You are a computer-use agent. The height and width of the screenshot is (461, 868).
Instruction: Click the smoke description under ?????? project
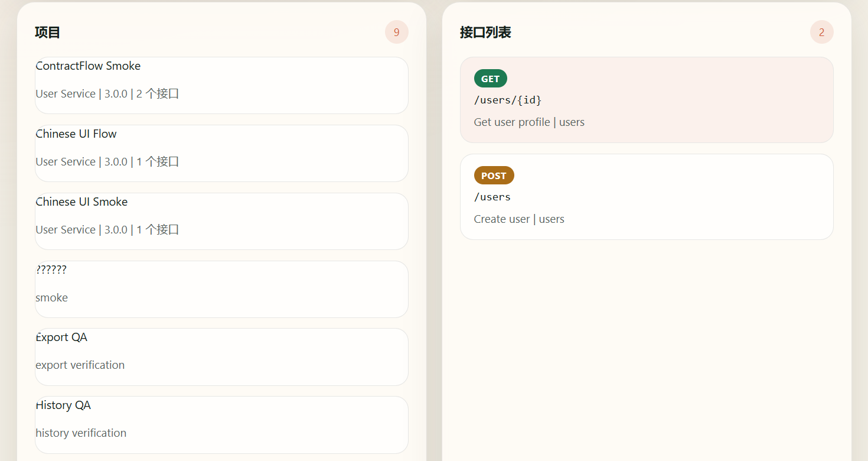[x=51, y=297]
